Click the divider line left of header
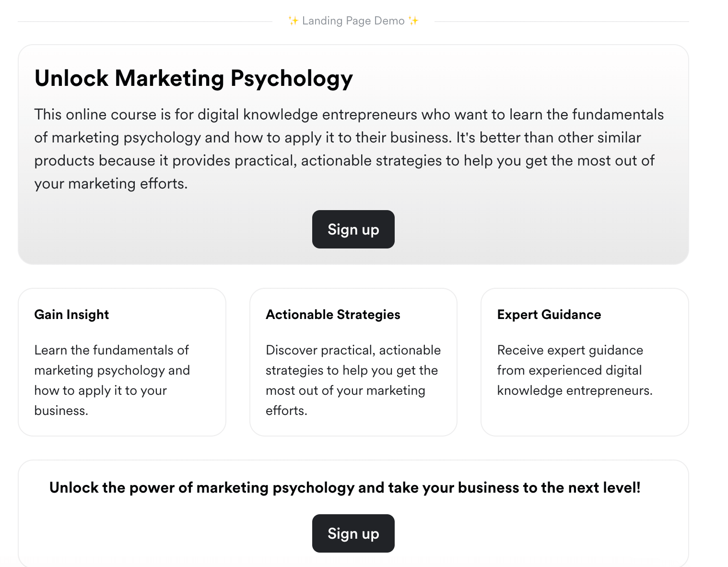The width and height of the screenshot is (728, 567). [x=145, y=22]
